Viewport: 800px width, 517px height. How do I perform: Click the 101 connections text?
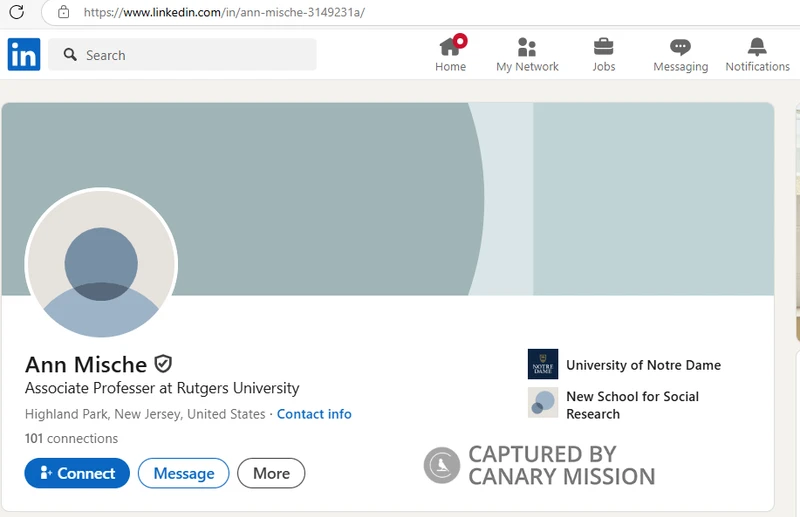[x=71, y=438]
